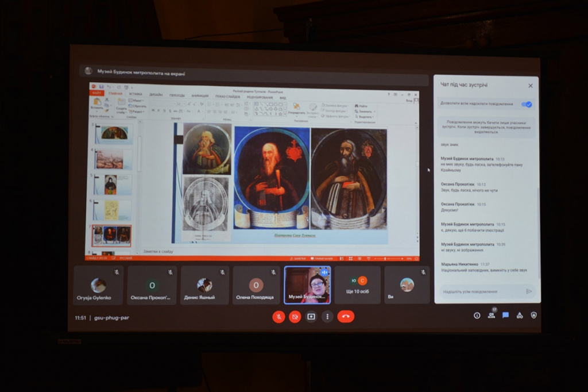Click the notes button in PowerPoint status bar
The image size is (588, 392).
point(299,258)
